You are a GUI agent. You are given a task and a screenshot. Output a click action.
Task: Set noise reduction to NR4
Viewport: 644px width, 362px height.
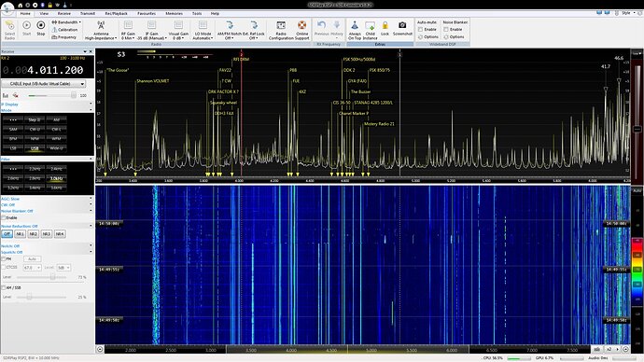click(60, 234)
